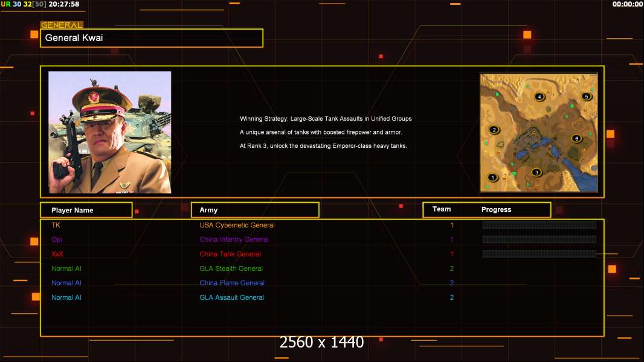
Task: Select start position 3 marker on map
Action: pos(536,173)
